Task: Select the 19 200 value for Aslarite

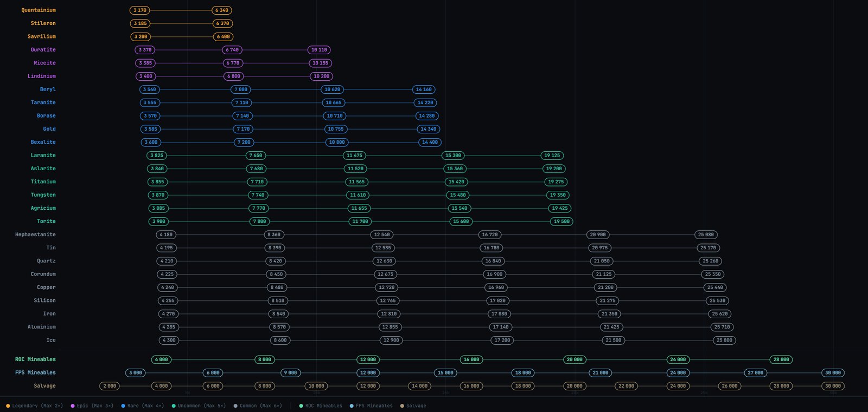Action: click(x=554, y=169)
